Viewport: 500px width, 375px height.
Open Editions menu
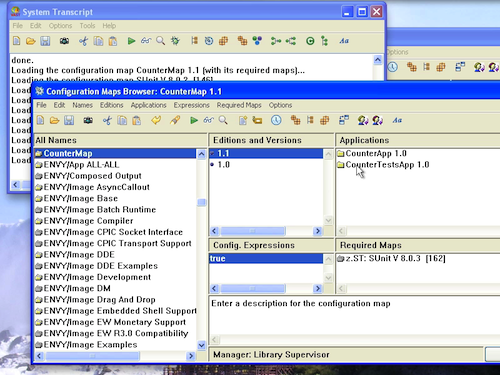[112, 105]
